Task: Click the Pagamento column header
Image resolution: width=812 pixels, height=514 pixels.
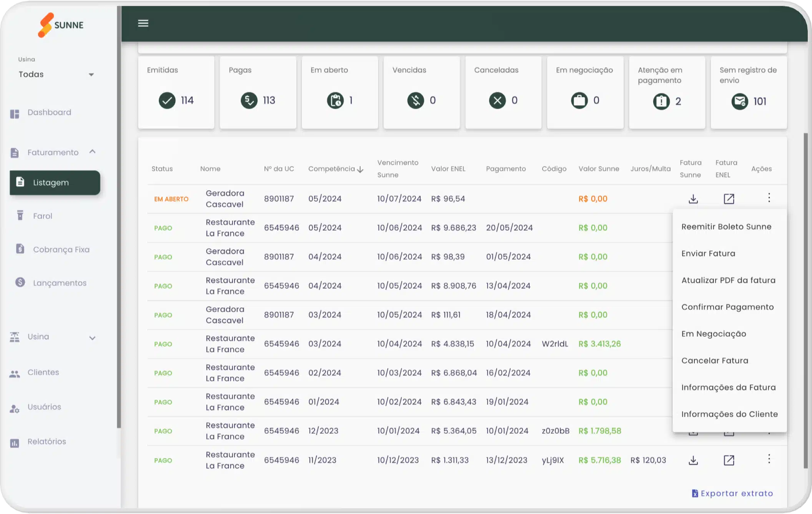Action: 506,169
